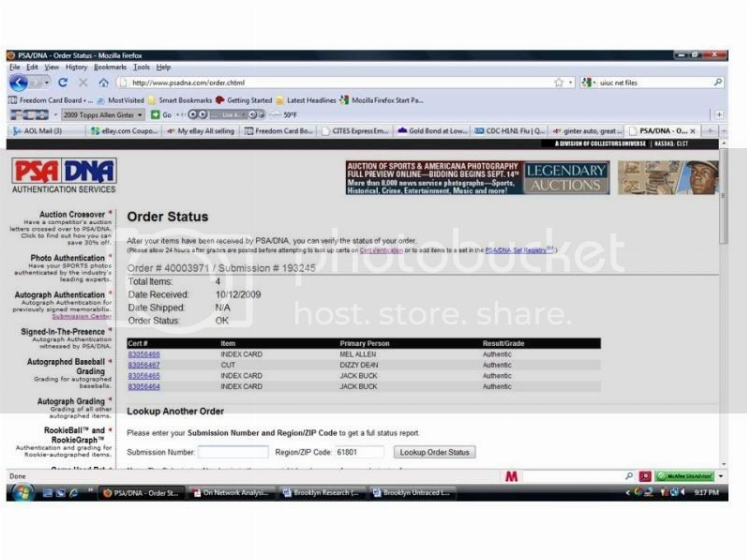Image resolution: width=747 pixels, height=560 pixels.
Task: Open the Tools menu
Action: (x=142, y=67)
